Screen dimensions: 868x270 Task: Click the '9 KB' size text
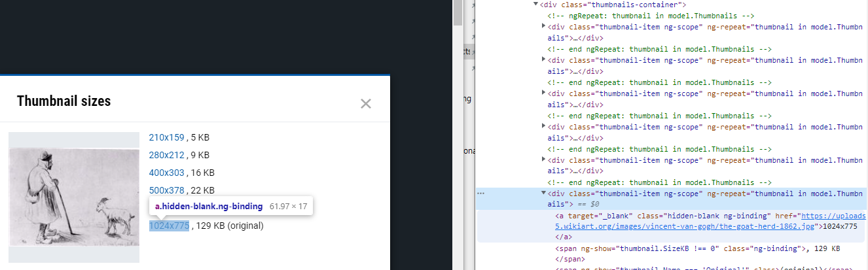[x=200, y=155]
